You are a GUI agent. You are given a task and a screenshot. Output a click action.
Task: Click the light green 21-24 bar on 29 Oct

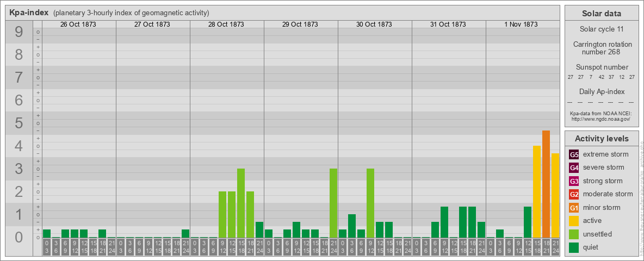tap(333, 203)
